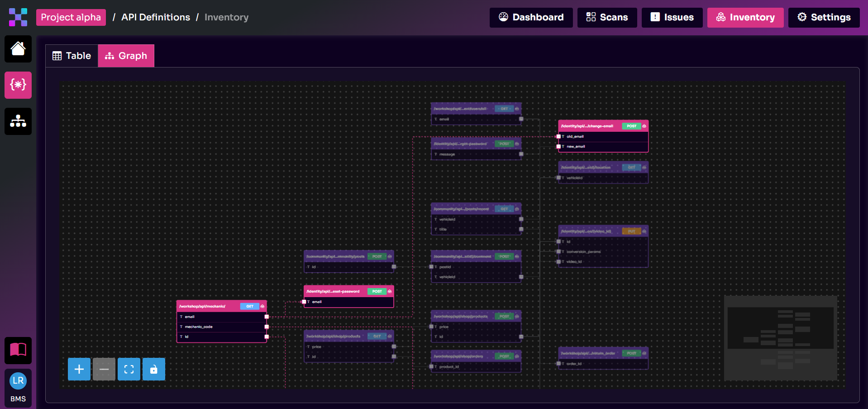This screenshot has width=868, height=409.
Task: Click the Project alpha breadcrumb
Action: [x=71, y=17]
